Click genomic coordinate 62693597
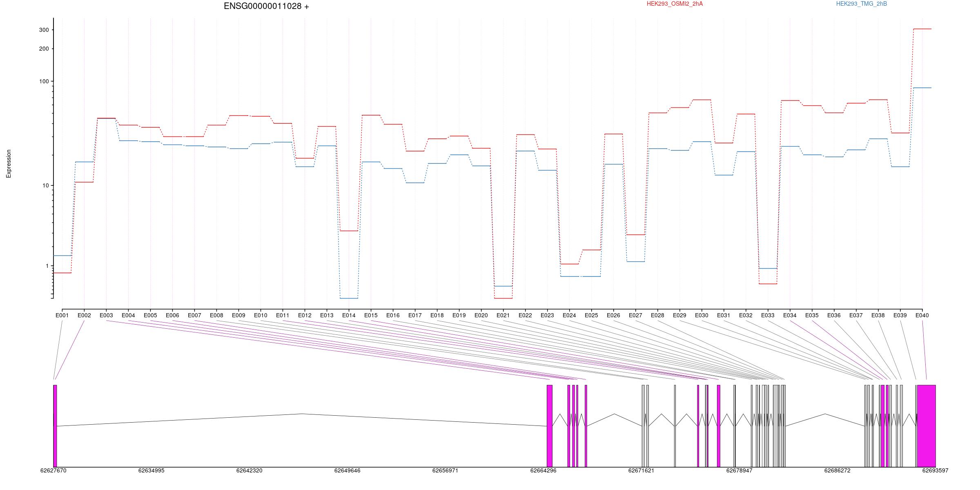This screenshot has width=980, height=490. [x=935, y=470]
